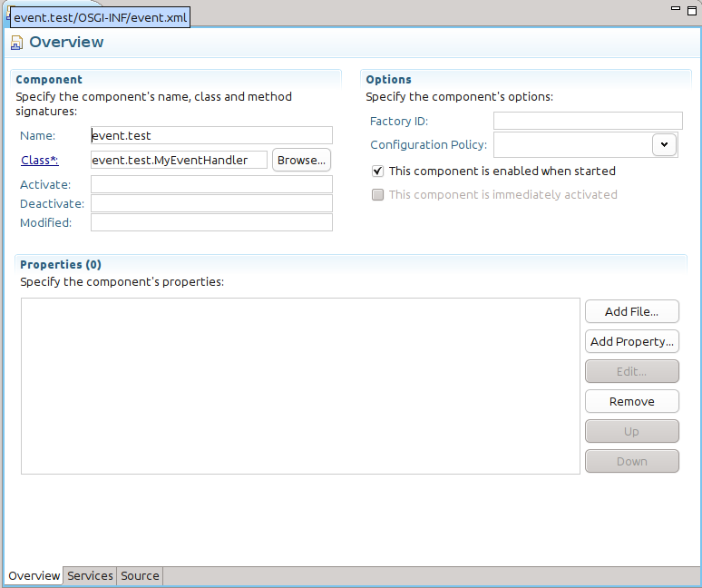
Task: Click the Overview page icon in header
Action: 17,43
